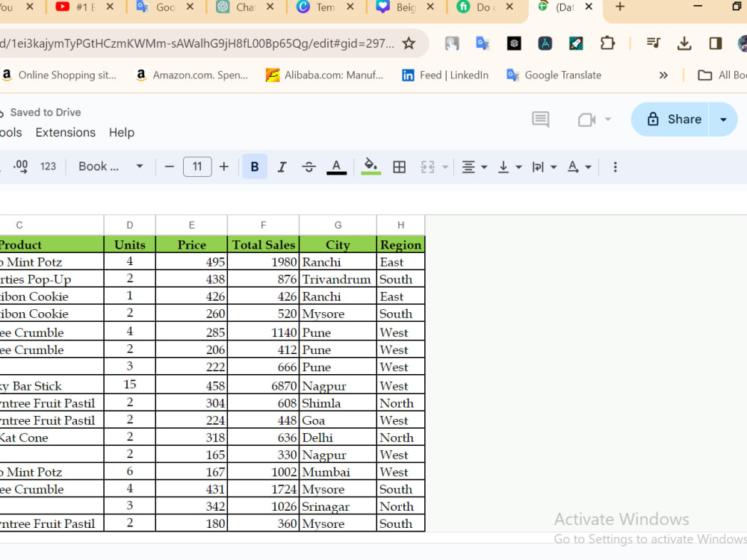Select the cell with total sales 6870
The width and height of the screenshot is (747, 560).
point(263,385)
